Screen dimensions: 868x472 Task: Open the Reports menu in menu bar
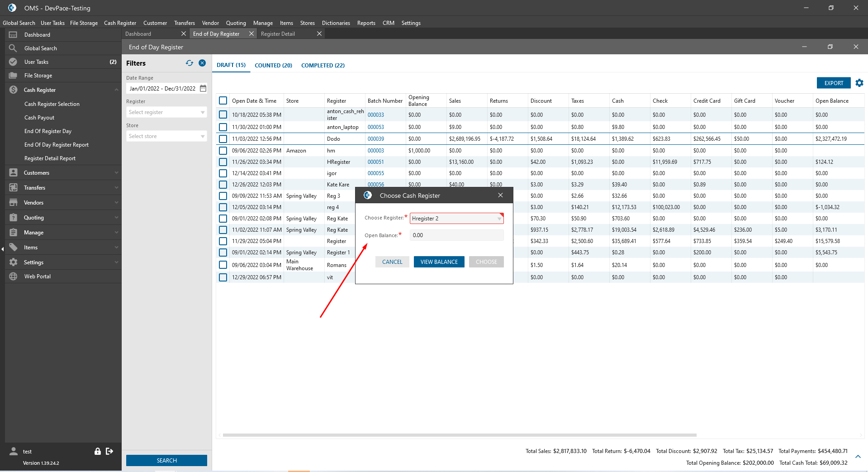(x=366, y=23)
